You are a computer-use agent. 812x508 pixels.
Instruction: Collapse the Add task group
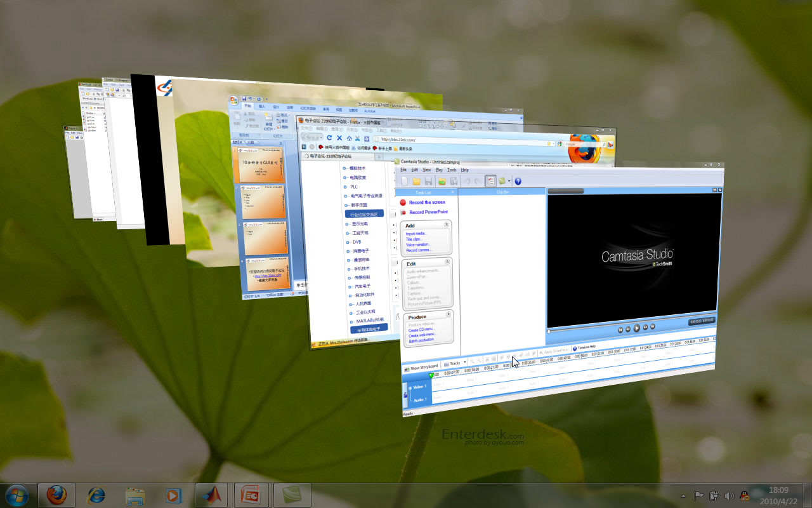pyautogui.click(x=447, y=224)
